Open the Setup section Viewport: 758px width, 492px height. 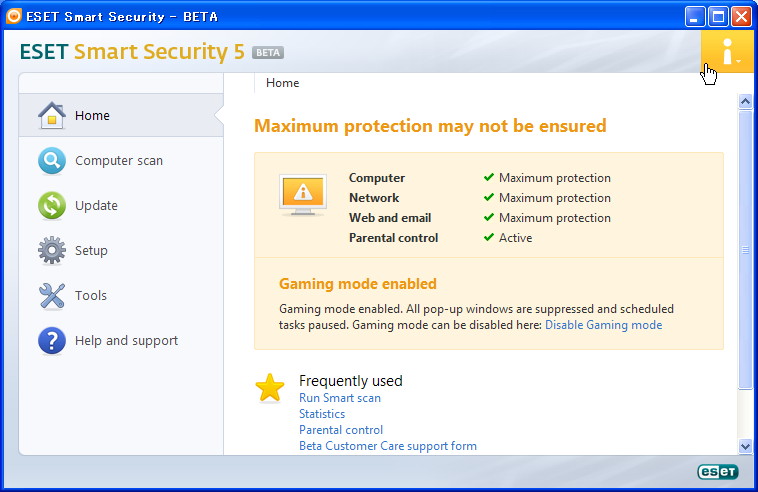[x=91, y=251]
